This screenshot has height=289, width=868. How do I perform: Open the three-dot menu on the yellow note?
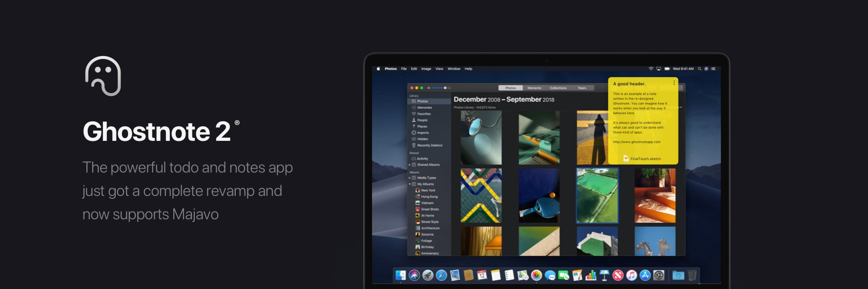pyautogui.click(x=674, y=83)
